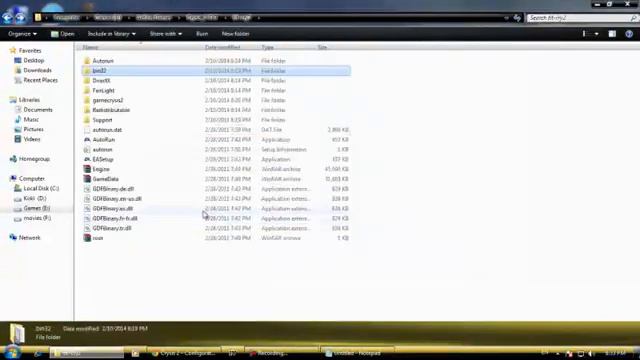Open the Autorun folder icon
Screen dimensions: 640x360
click(x=87, y=61)
